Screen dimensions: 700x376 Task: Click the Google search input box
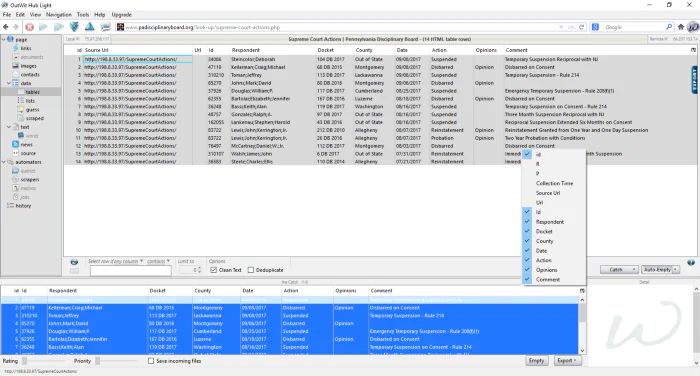click(x=634, y=27)
